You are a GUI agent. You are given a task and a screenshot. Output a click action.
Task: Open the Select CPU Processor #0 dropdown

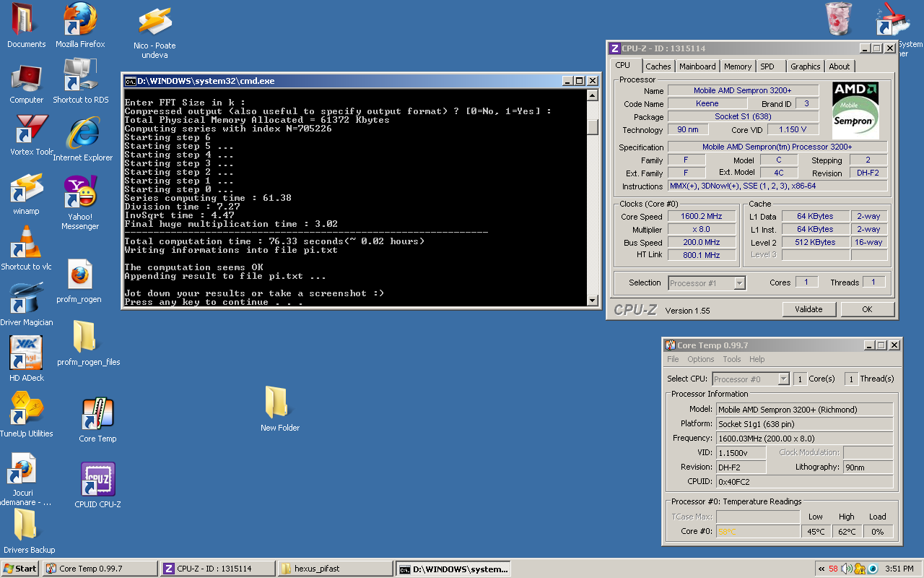tap(751, 379)
